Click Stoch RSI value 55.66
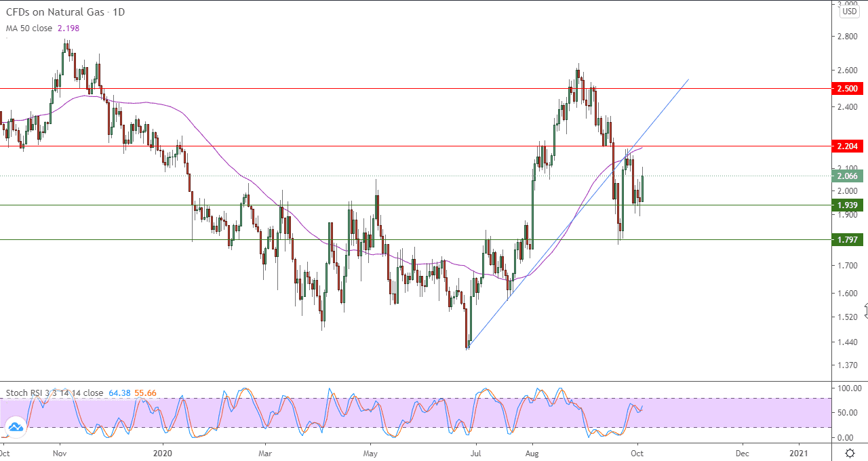This screenshot has height=461, width=868. (x=145, y=393)
